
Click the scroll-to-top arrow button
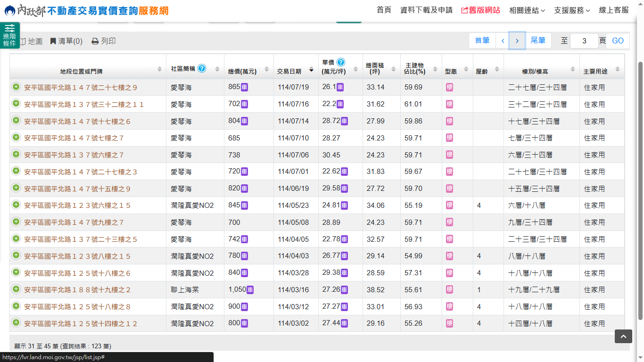coord(623,336)
